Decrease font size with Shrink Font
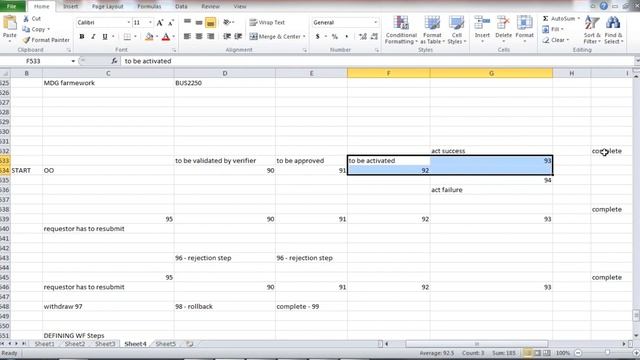640x360 pixels. pos(171,23)
